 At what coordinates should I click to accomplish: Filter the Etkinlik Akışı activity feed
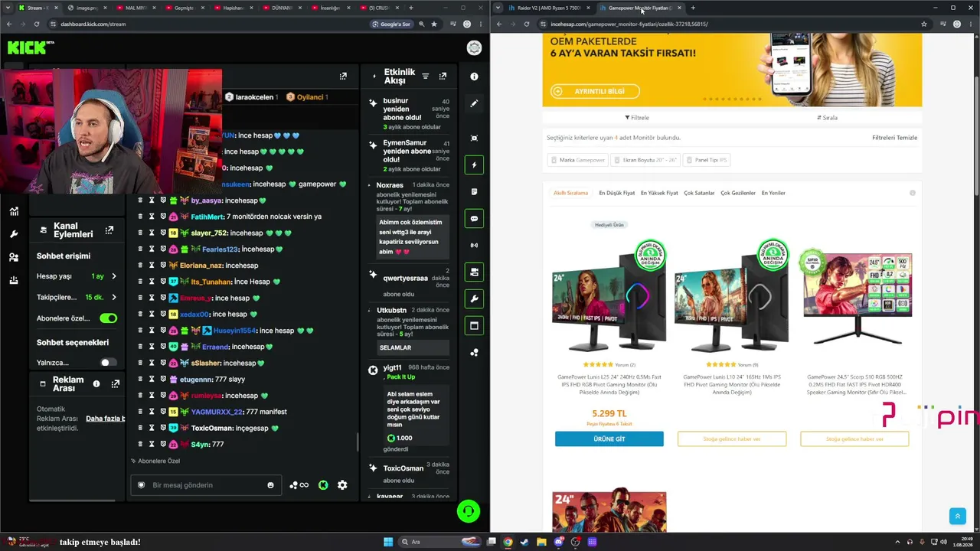pyautogui.click(x=426, y=77)
